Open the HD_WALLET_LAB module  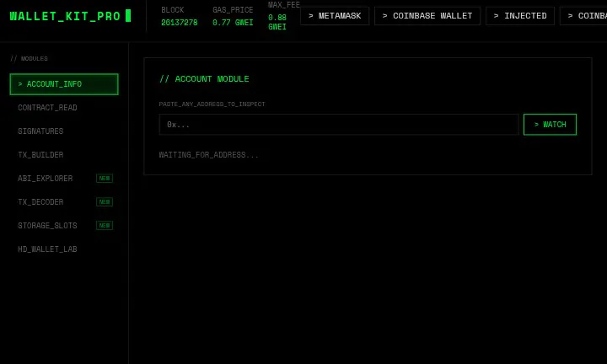point(64,249)
